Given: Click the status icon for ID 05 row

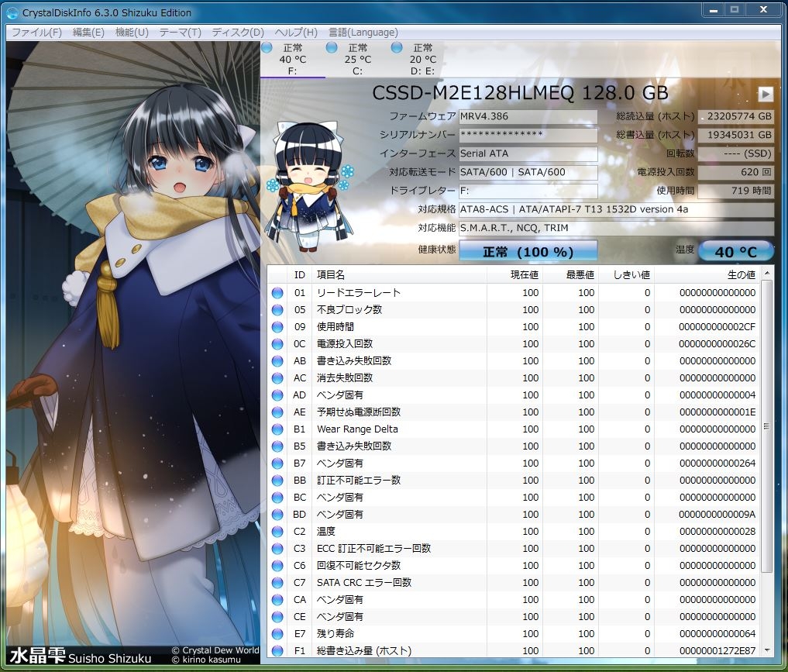Looking at the screenshot, I should tap(277, 310).
